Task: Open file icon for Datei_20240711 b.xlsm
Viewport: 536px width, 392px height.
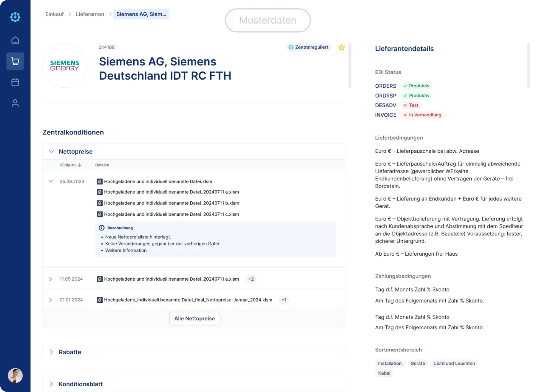Action: pyautogui.click(x=100, y=203)
